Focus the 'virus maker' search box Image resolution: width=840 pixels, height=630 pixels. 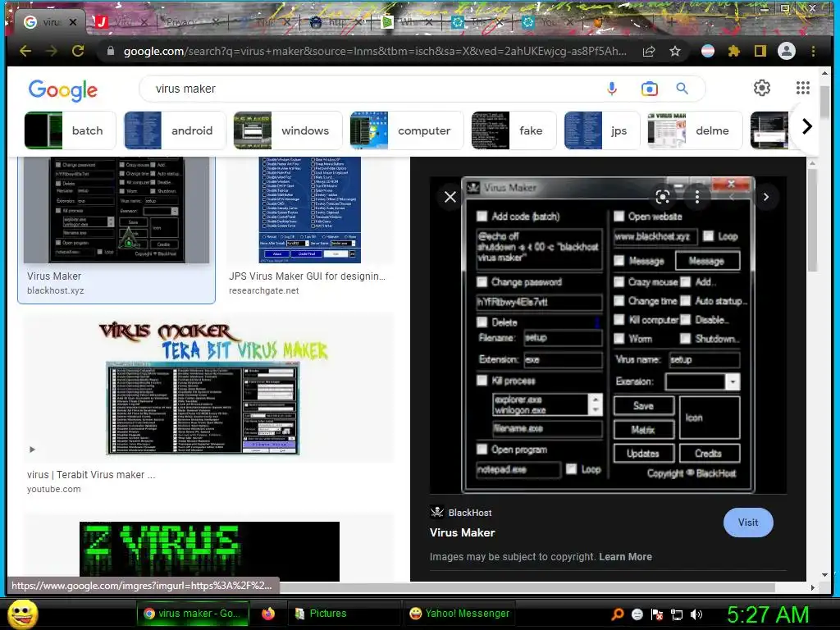coord(375,89)
